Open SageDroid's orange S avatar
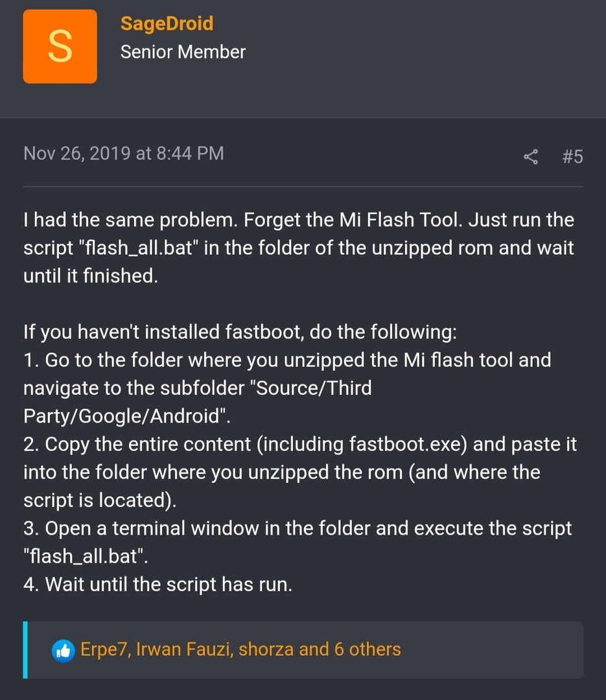606x700 pixels. click(x=60, y=47)
